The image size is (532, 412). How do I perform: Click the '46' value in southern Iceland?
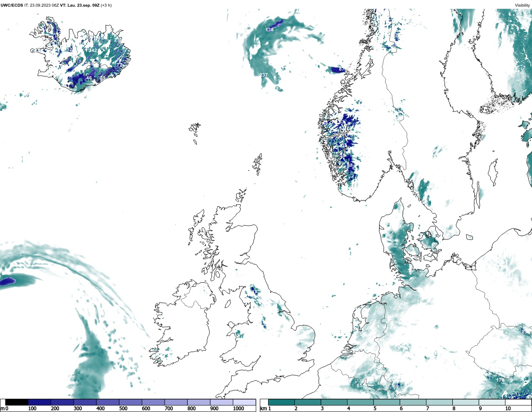pyautogui.click(x=89, y=78)
